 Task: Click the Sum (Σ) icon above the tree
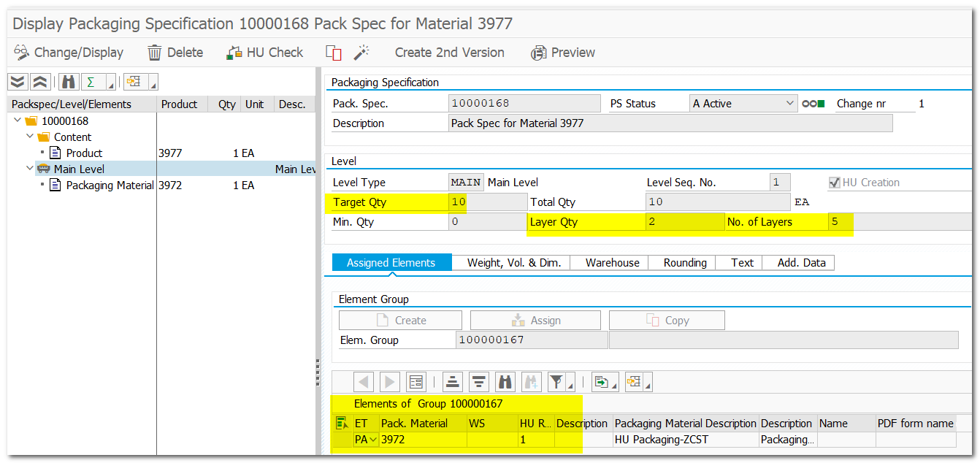click(91, 81)
